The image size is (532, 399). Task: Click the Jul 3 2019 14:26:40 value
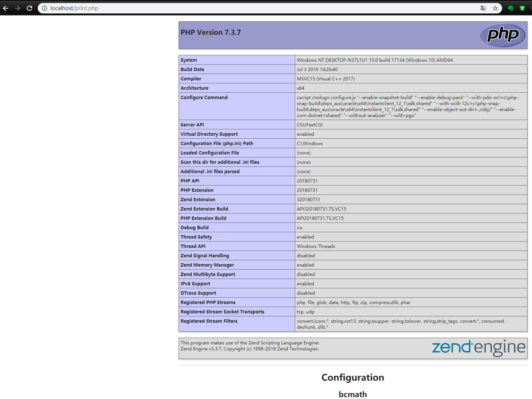(x=317, y=70)
